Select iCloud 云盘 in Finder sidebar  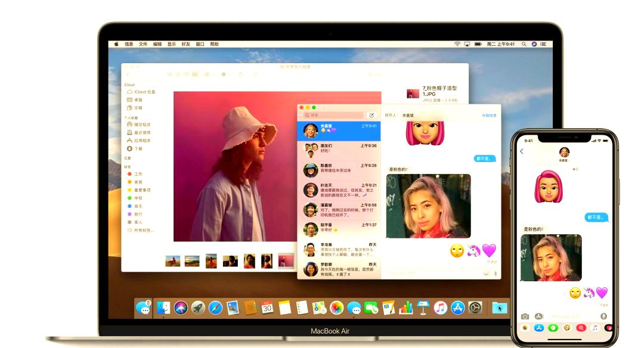point(141,92)
